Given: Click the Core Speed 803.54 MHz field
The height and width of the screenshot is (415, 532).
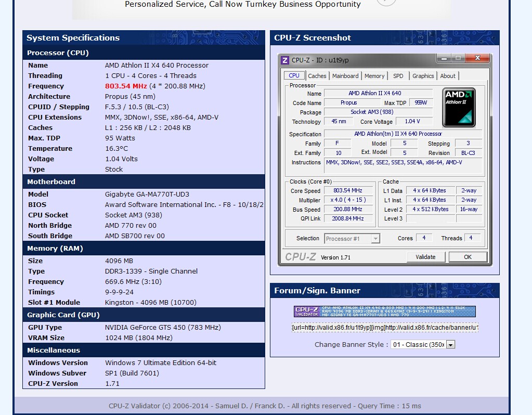Looking at the screenshot, I should point(348,191).
